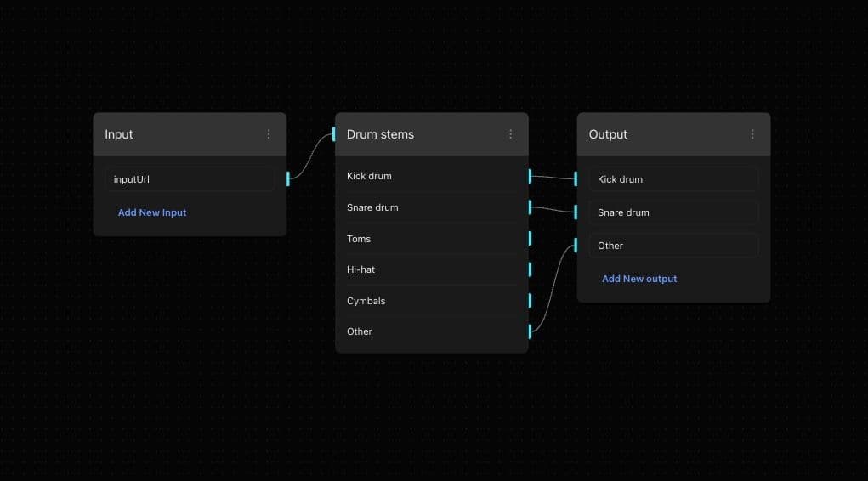Click the inputUrl output connector port
The image size is (868, 481).
click(288, 178)
